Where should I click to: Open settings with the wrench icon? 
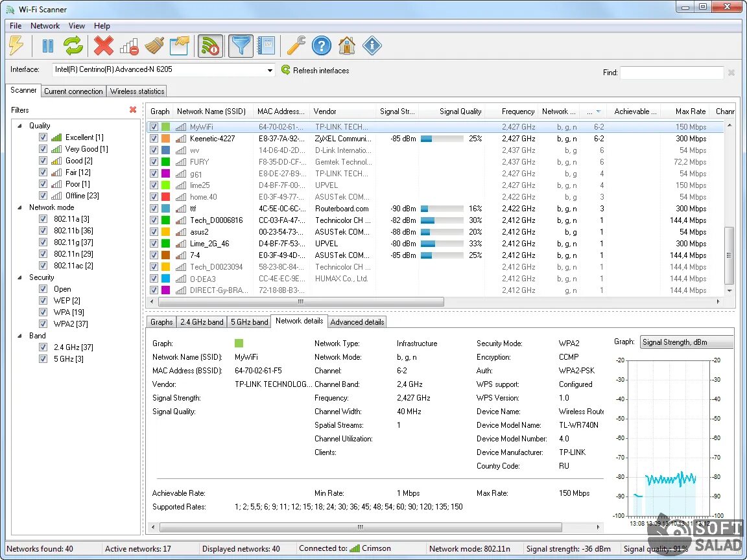296,46
